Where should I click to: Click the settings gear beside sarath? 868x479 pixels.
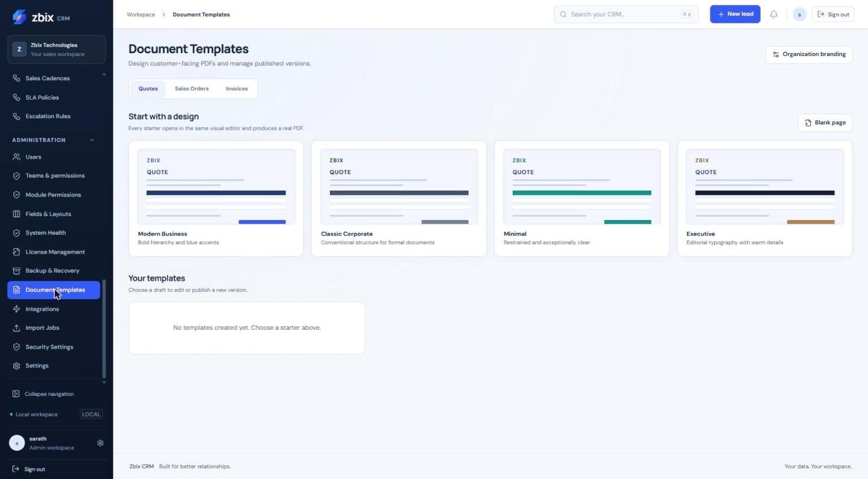[x=100, y=443]
